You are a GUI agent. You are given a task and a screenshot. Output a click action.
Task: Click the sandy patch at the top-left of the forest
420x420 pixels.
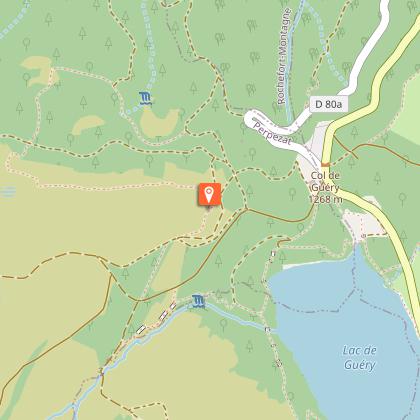[x=38, y=70]
